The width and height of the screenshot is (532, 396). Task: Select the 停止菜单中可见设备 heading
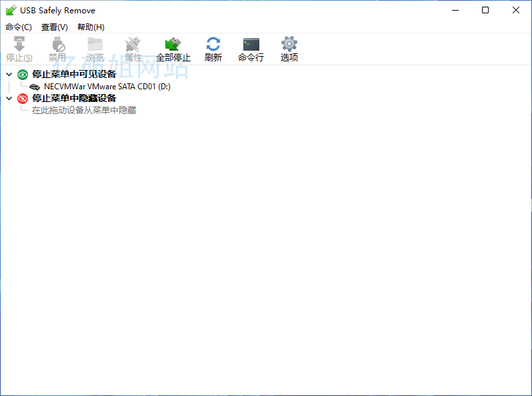(74, 74)
